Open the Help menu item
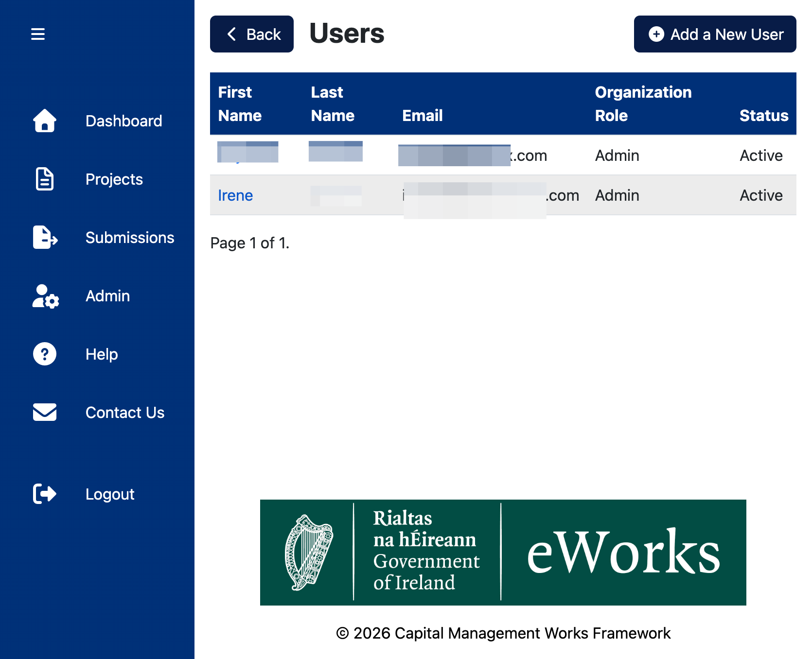 tap(102, 354)
